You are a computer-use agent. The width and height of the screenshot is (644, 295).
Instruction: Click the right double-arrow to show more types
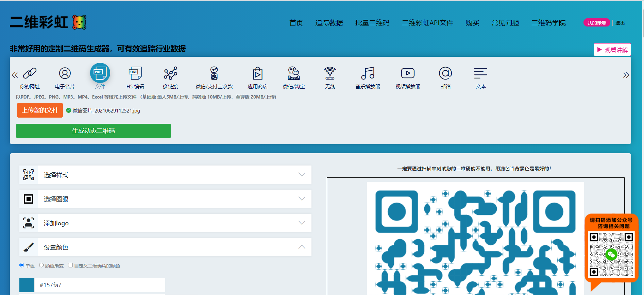[x=626, y=75]
